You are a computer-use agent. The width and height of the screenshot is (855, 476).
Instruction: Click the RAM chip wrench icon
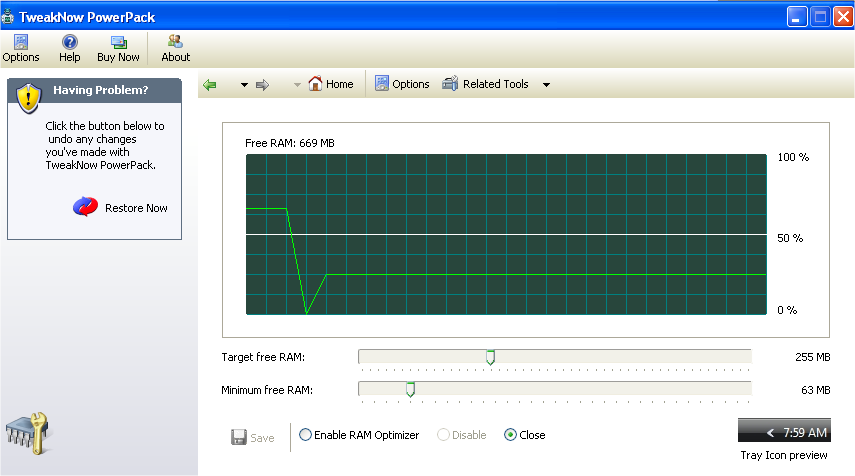tap(28, 432)
